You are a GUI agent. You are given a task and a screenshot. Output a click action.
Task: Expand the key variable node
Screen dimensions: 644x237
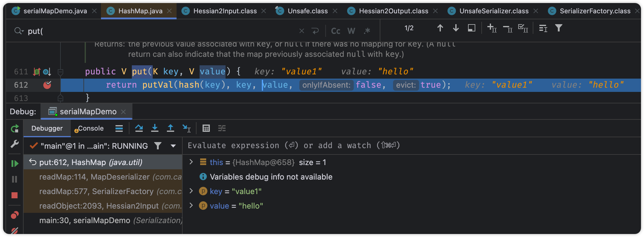pos(191,191)
